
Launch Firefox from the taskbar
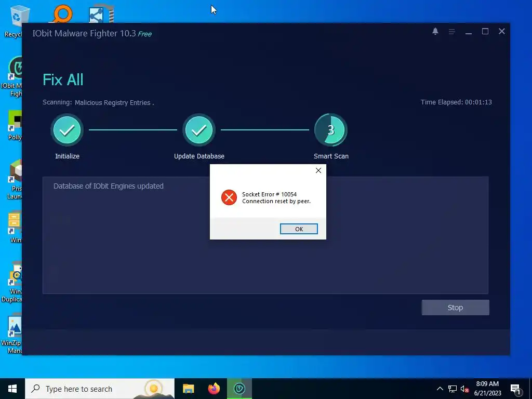pos(214,389)
